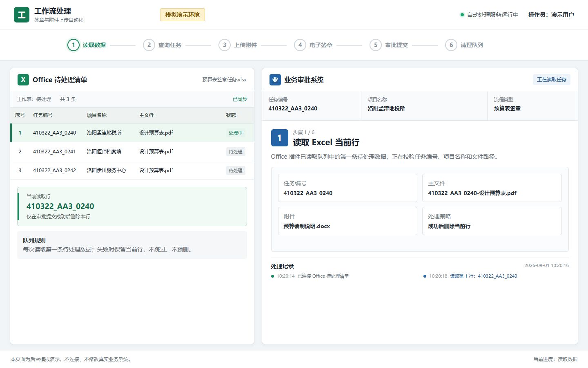This screenshot has width=588, height=368.
Task: Click the Excel X icon beside Office 待处理清单
Action: coord(23,80)
